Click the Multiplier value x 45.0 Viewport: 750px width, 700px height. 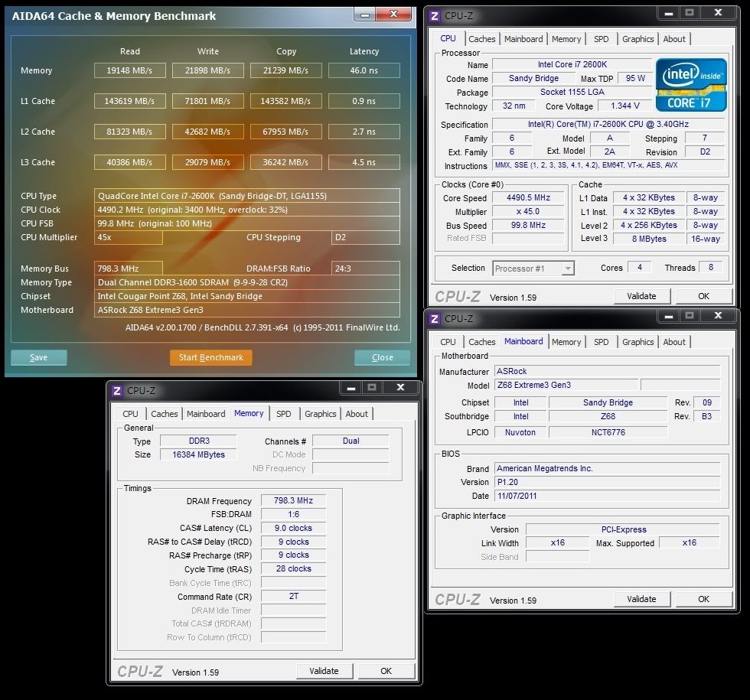click(528, 211)
